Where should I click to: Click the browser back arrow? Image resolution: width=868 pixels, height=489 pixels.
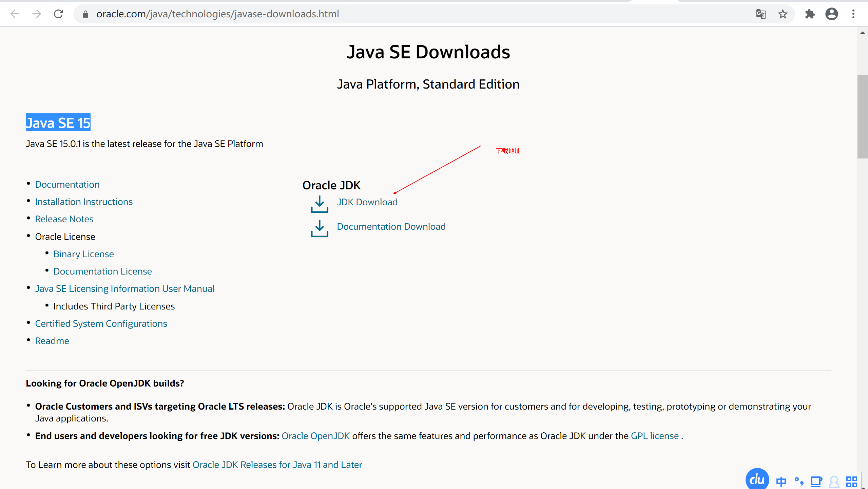point(15,14)
